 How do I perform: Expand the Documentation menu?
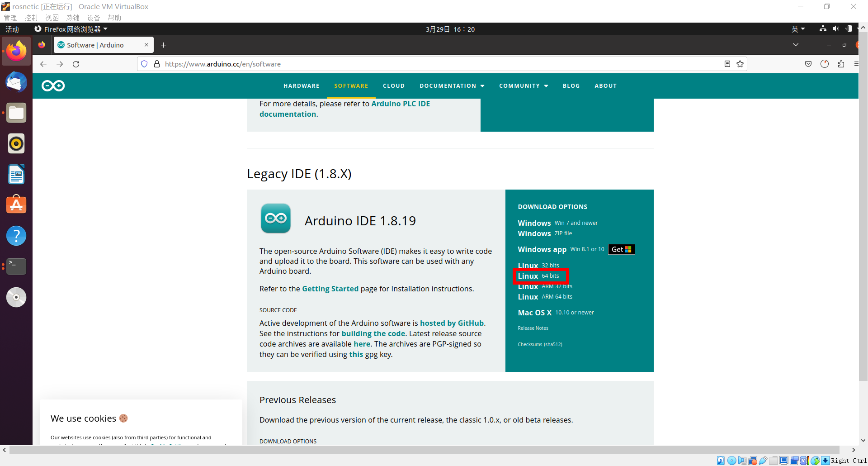(x=452, y=86)
